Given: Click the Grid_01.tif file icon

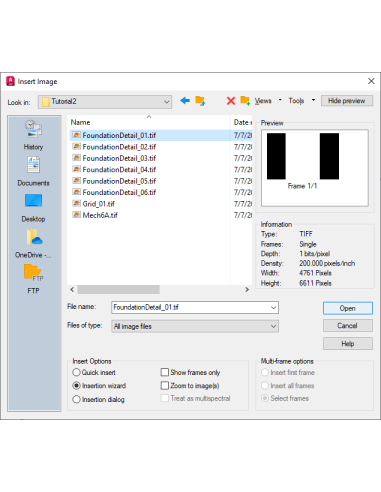Looking at the screenshot, I should pos(77,203).
